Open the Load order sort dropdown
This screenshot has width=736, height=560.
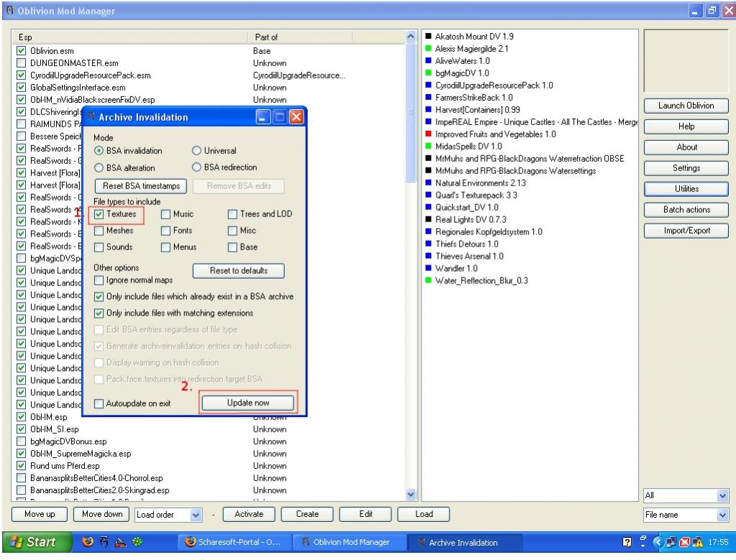(x=195, y=515)
